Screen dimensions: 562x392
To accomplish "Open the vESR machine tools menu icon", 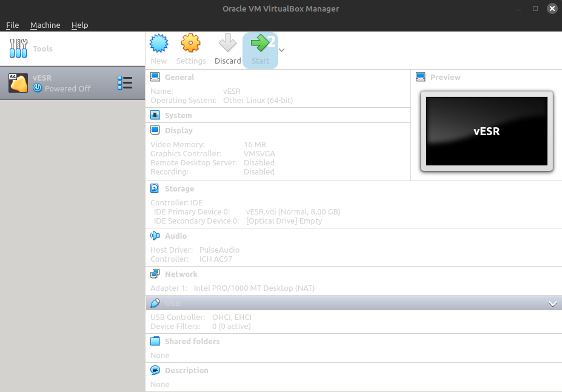I will click(x=125, y=83).
